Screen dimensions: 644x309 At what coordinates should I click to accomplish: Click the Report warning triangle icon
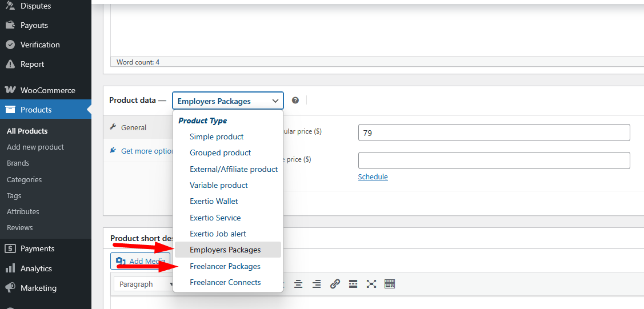pos(10,64)
